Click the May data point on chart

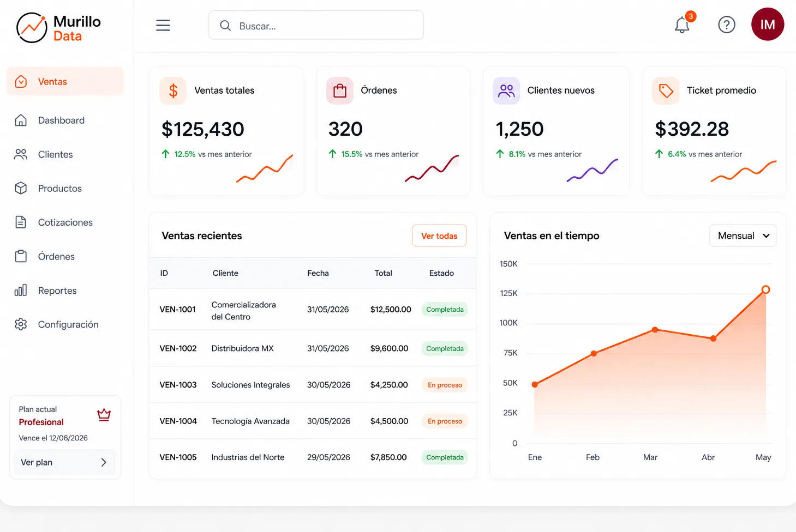coord(766,289)
